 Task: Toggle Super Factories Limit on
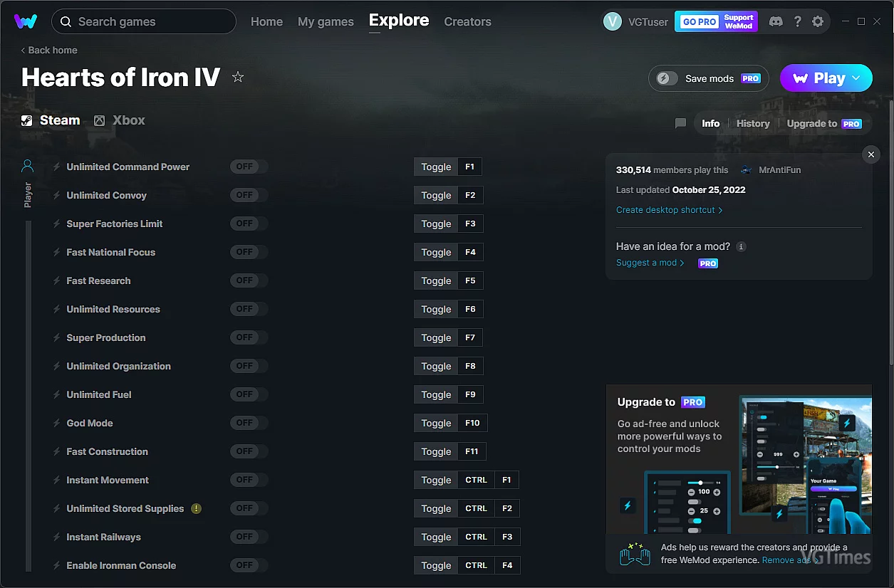point(249,224)
